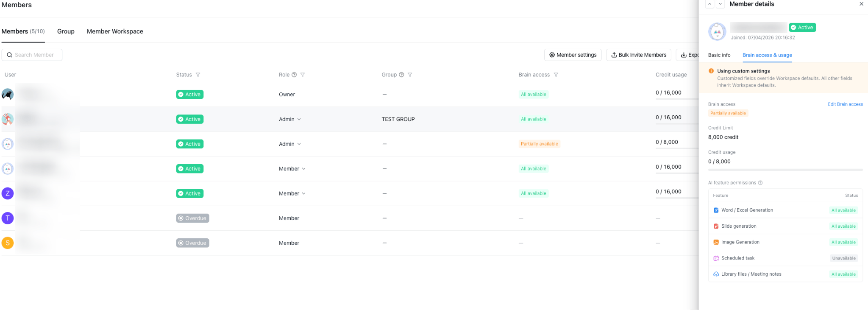Click the Owner row's bird avatar
Screen dimensions: 868x310
8,94
